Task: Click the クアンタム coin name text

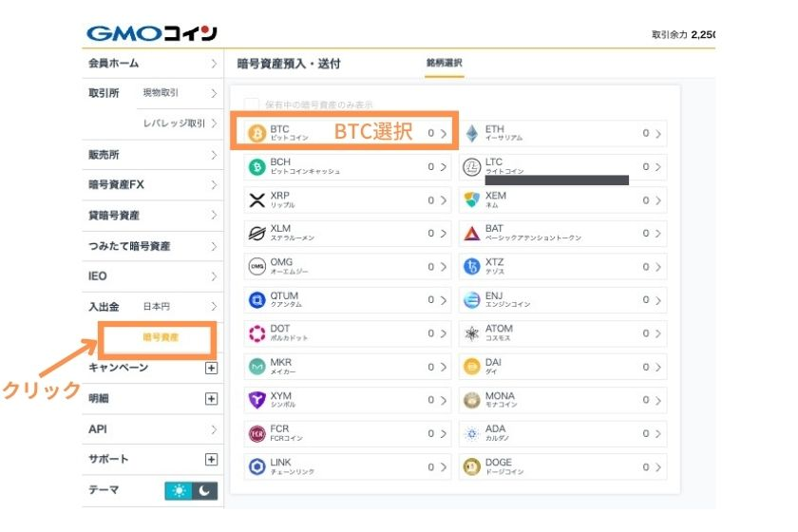Action: pos(286,304)
